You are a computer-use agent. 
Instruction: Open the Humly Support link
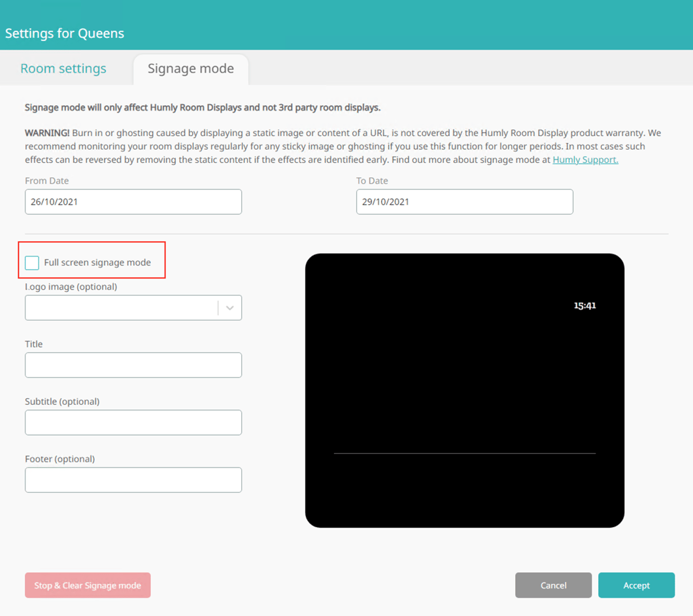tap(585, 160)
